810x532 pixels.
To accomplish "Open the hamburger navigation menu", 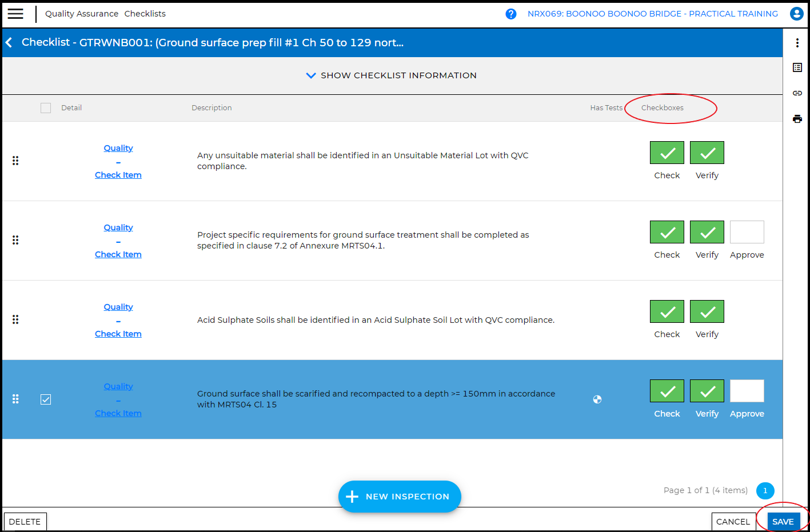I will [15, 14].
